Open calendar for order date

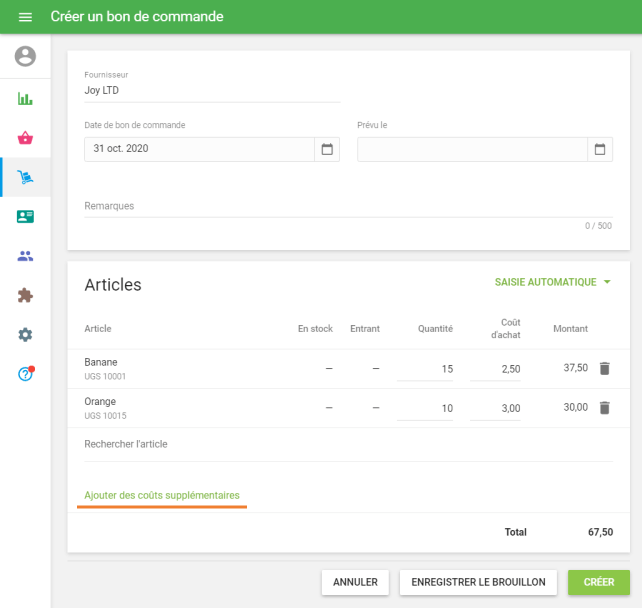pyautogui.click(x=326, y=149)
